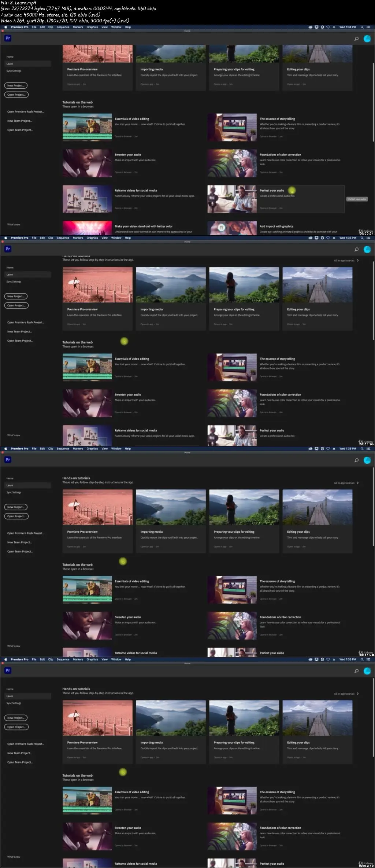Click What's new in the bottom frame's sidebar
This screenshot has height=868, width=375.
(x=14, y=857)
